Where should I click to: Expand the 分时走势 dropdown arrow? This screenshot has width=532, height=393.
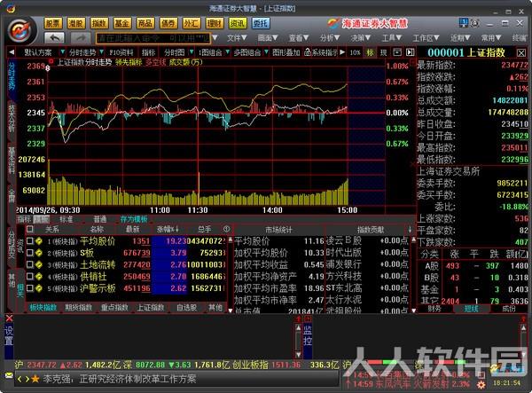tap(101, 52)
